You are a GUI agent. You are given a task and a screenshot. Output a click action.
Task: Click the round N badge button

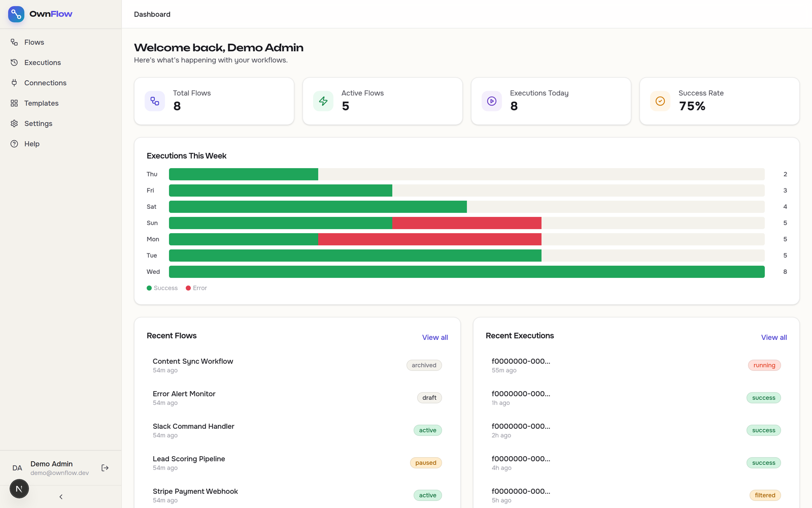(x=19, y=489)
